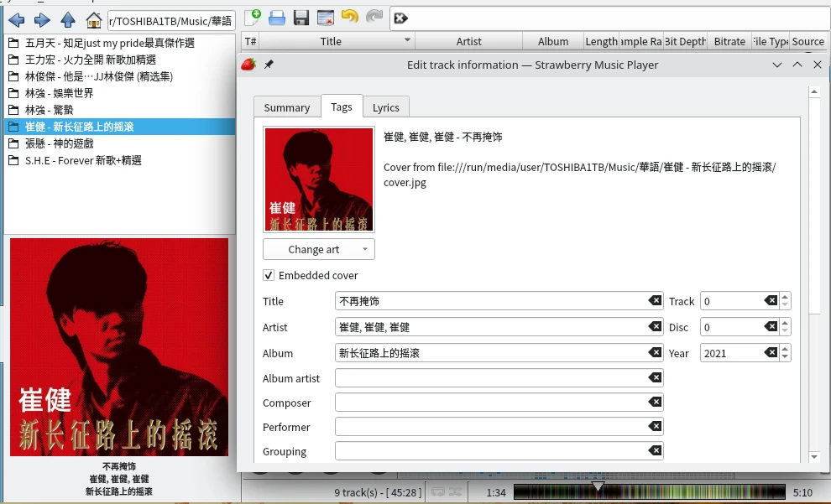Viewport: 831px width, 504px height.
Task: Open folder 林強 - 娛樂世界
Action: coord(60,93)
